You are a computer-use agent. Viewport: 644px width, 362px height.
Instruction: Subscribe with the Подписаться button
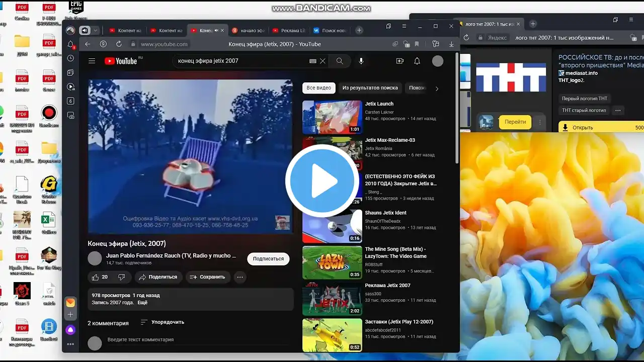coord(268,259)
